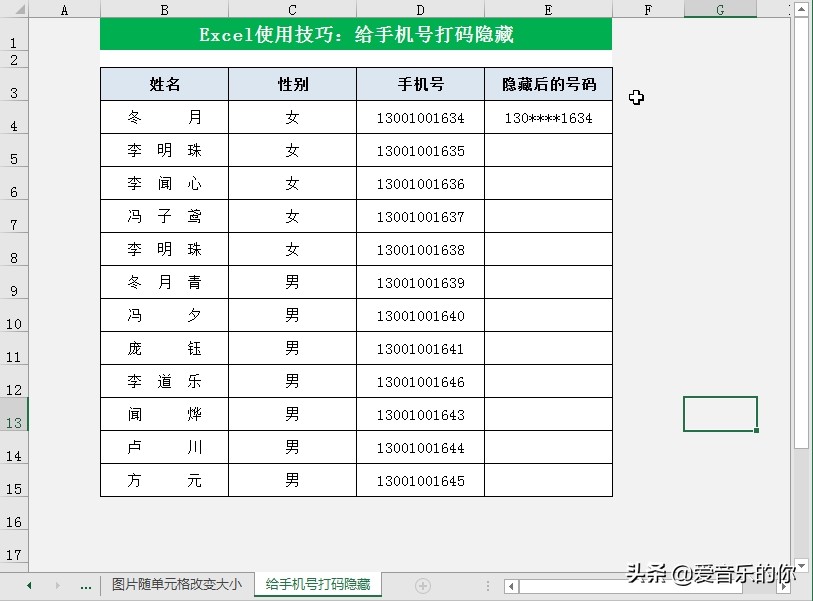Click the ellipsis icon beside the horizontal scrollbar
Viewport: 813px width, 601px height.
488,587
